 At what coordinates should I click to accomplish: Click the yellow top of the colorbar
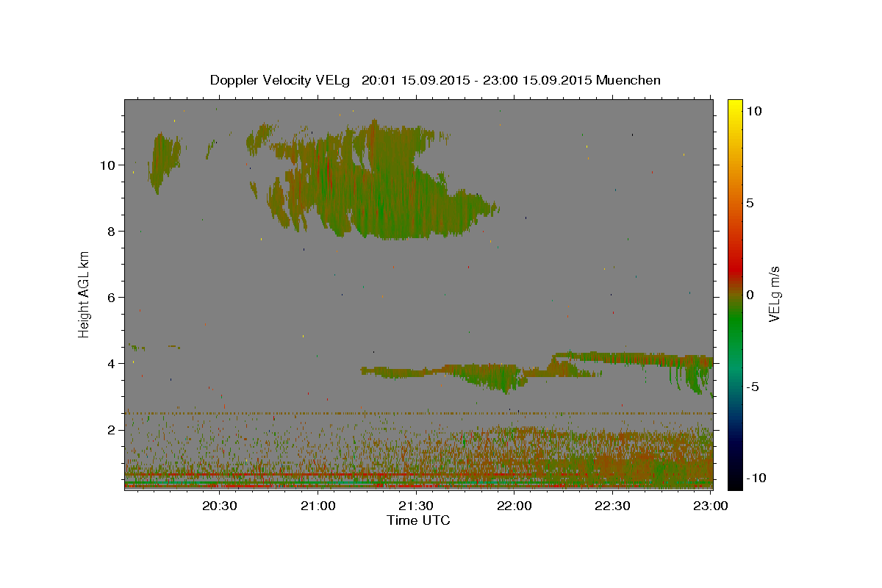(734, 107)
